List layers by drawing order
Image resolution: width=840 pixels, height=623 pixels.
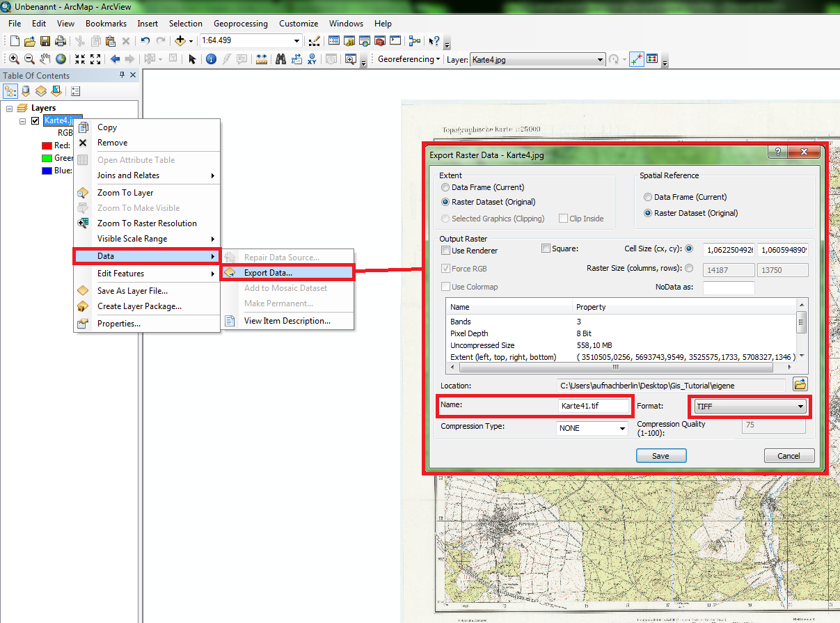pyautogui.click(x=10, y=90)
